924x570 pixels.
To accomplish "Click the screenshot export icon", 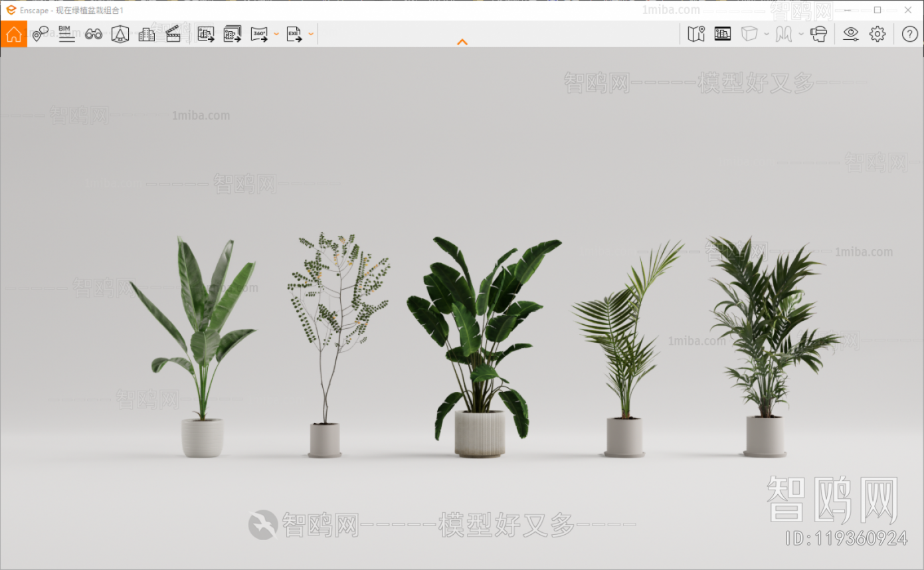I will [x=206, y=34].
